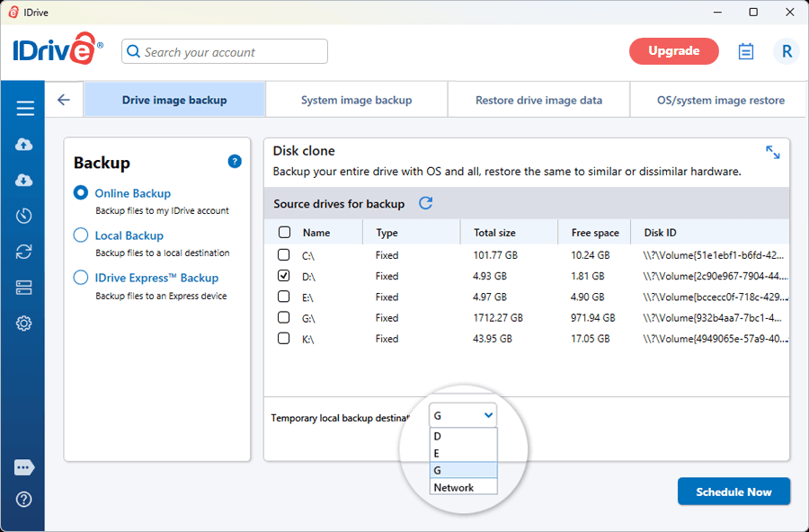The image size is (809, 532).
Task: Uncheck the D:\ drive checkbox
Action: pos(283,276)
